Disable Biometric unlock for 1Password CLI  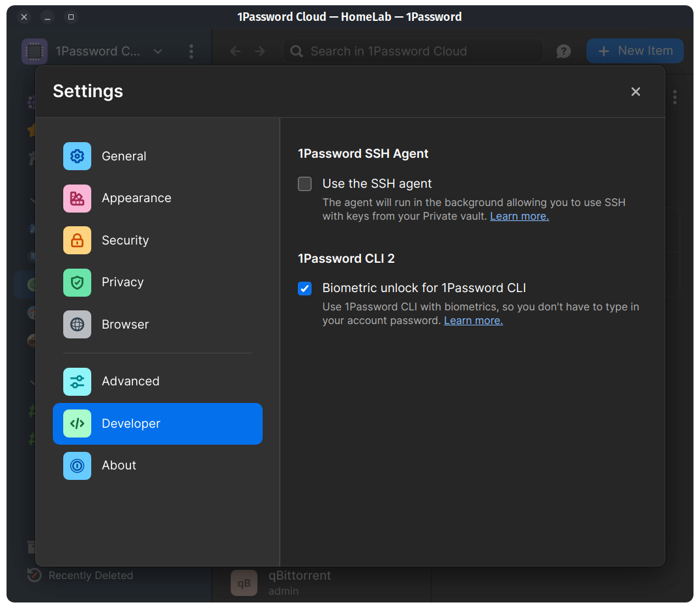(x=305, y=288)
